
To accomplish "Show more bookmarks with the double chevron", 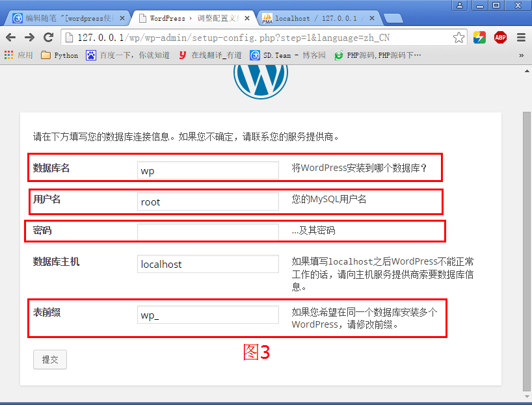I will [x=521, y=55].
